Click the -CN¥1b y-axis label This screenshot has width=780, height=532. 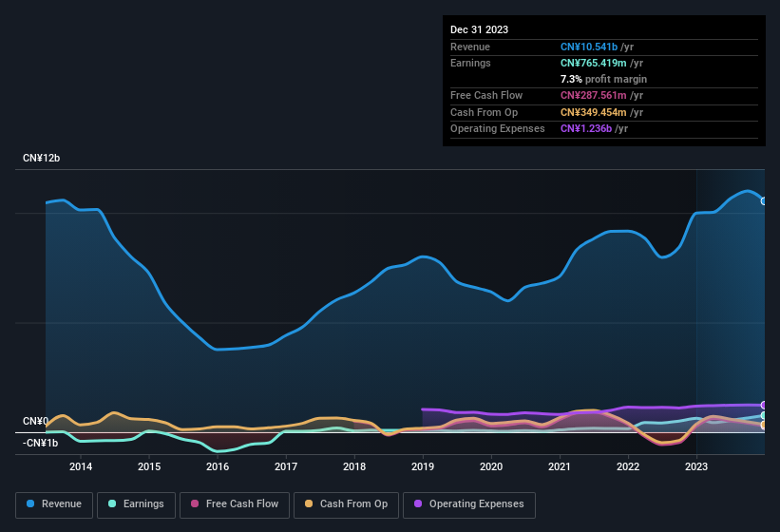(42, 443)
